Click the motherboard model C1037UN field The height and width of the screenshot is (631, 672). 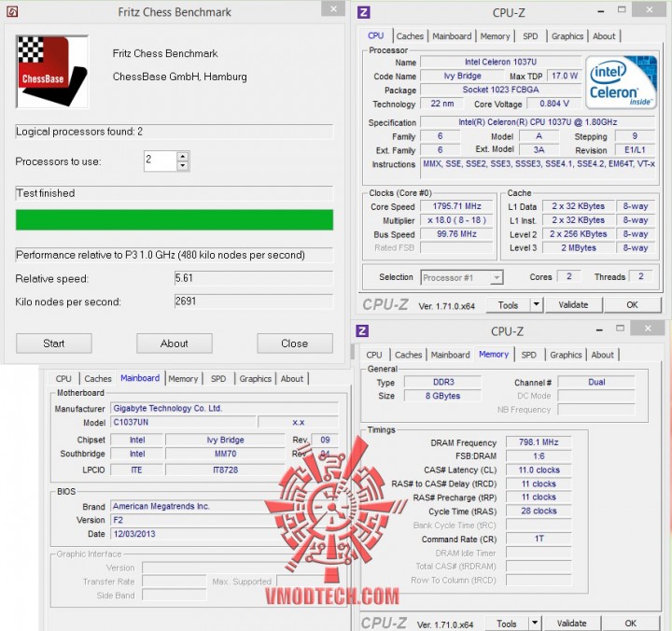click(184, 422)
